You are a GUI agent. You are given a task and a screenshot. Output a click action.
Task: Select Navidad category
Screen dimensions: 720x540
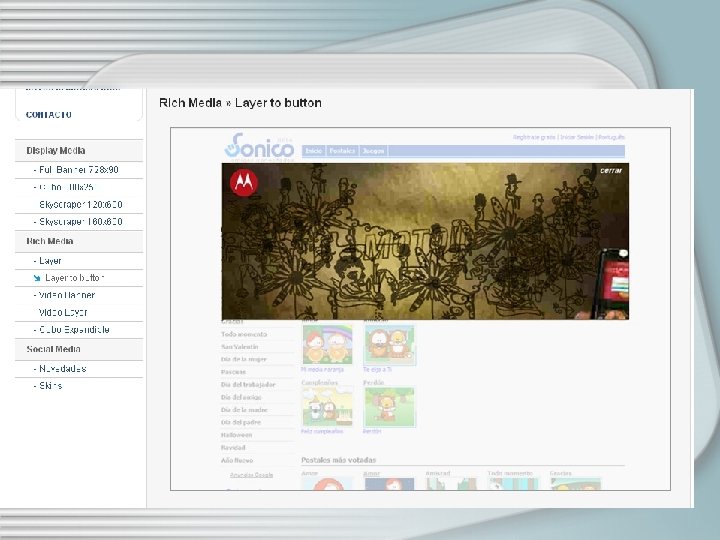click(233, 447)
